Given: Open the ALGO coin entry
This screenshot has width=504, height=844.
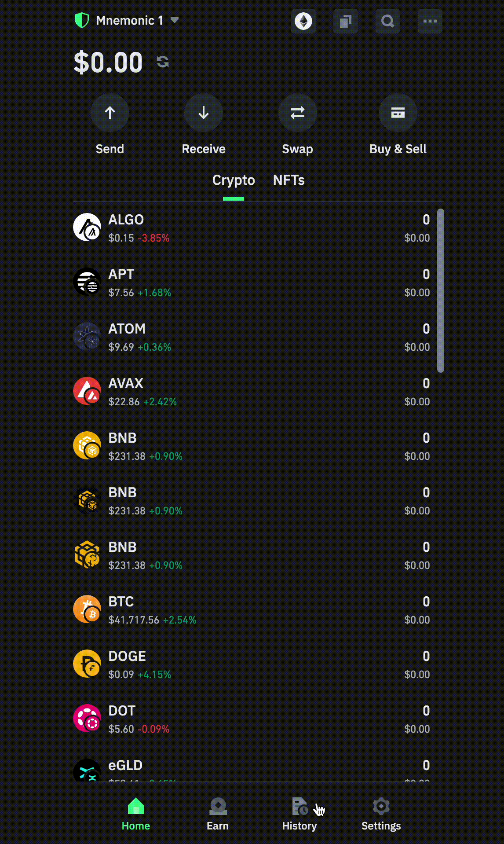Looking at the screenshot, I should [x=251, y=228].
